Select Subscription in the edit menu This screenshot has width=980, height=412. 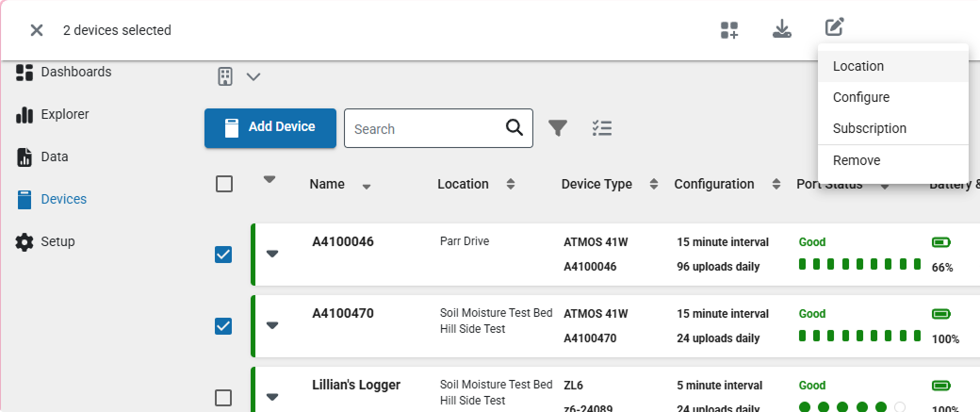click(x=892, y=129)
